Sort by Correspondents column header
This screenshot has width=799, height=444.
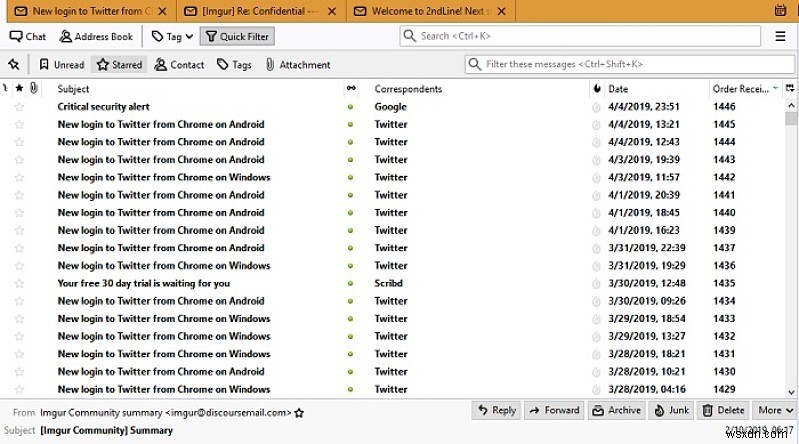point(408,89)
